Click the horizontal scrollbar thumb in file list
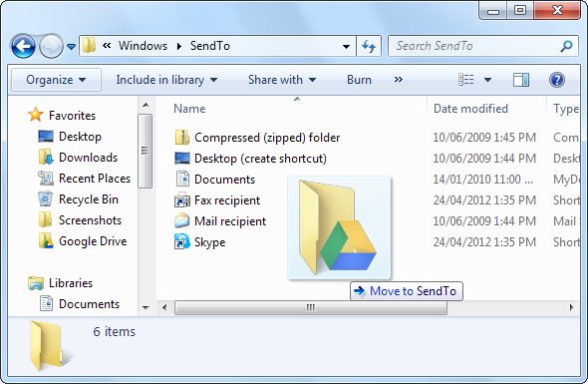This screenshot has width=588, height=384. [x=311, y=308]
